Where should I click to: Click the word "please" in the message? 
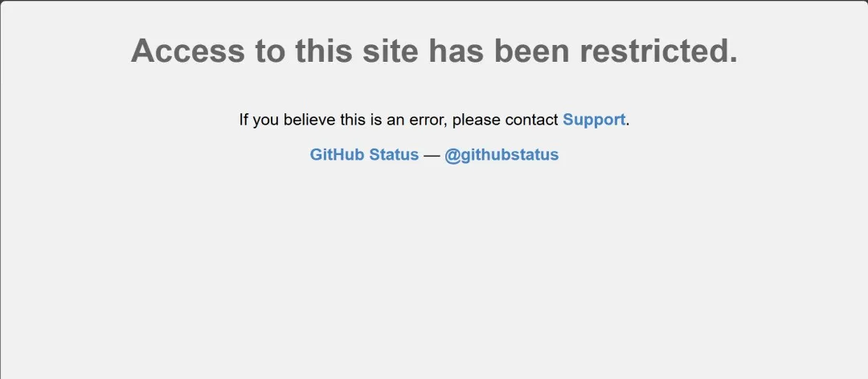(476, 120)
